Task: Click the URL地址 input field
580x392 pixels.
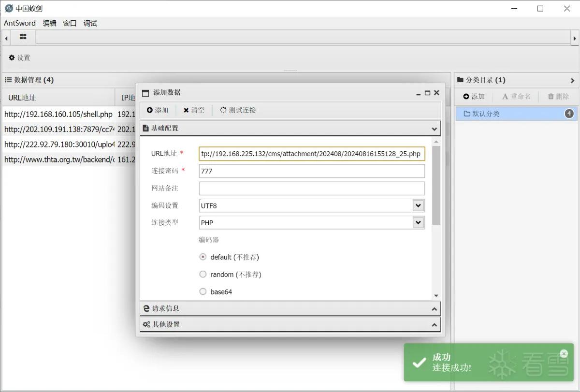Action: pyautogui.click(x=312, y=154)
